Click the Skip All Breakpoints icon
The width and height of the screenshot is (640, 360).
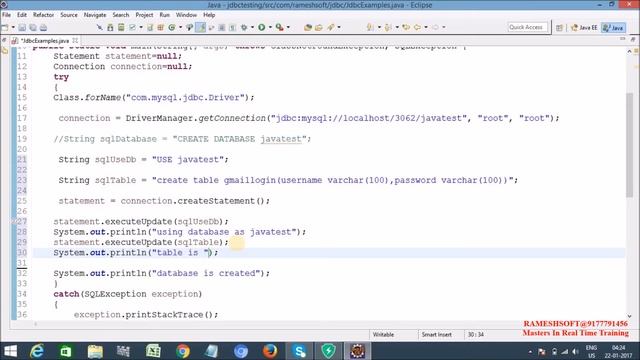100,27
